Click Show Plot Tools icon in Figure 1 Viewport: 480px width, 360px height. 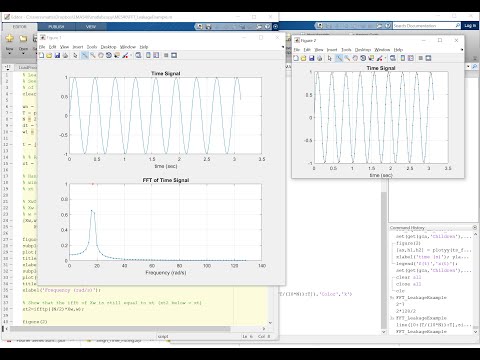[x=174, y=55]
